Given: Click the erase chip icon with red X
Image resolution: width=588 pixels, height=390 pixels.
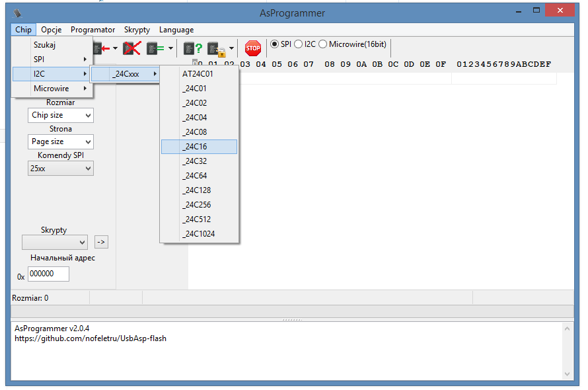Looking at the screenshot, I should (x=131, y=48).
